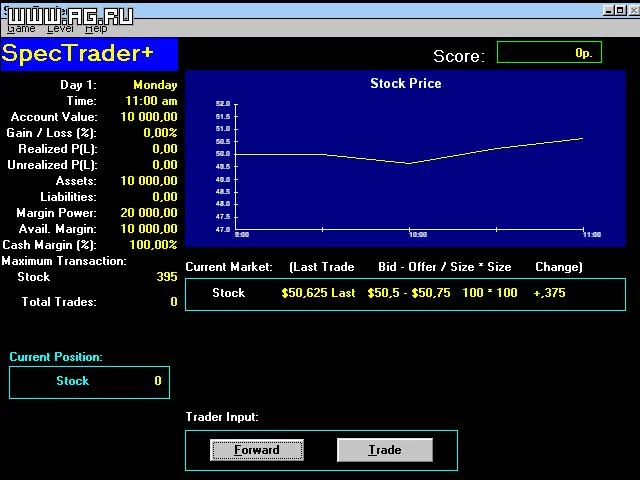Click the Avail. Margin label
The height and width of the screenshot is (480, 640).
point(58,229)
